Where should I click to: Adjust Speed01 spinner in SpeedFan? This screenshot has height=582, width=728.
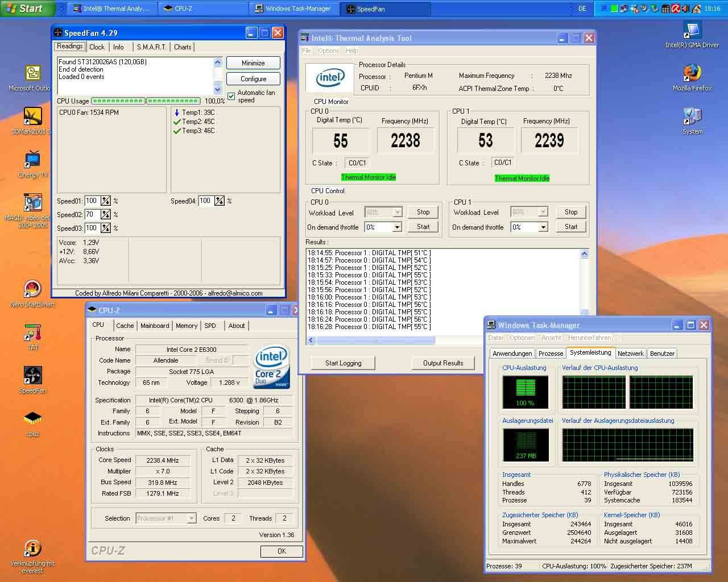106,201
